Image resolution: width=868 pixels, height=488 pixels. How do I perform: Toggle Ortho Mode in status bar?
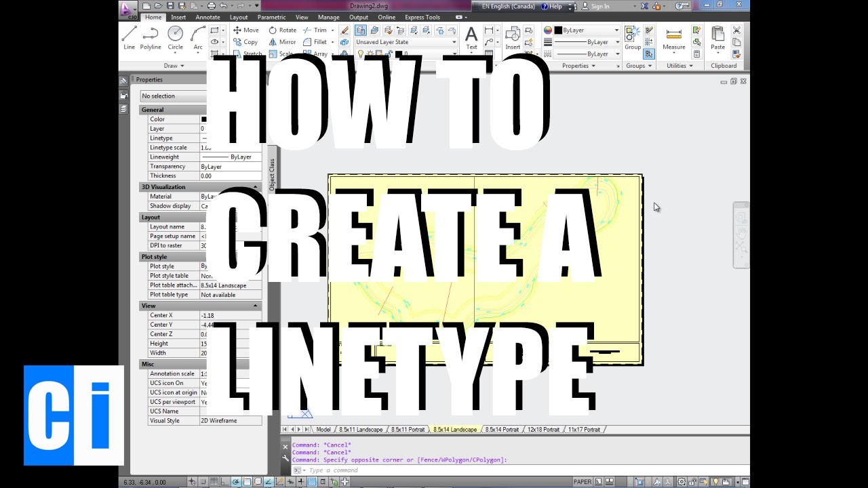225,482
